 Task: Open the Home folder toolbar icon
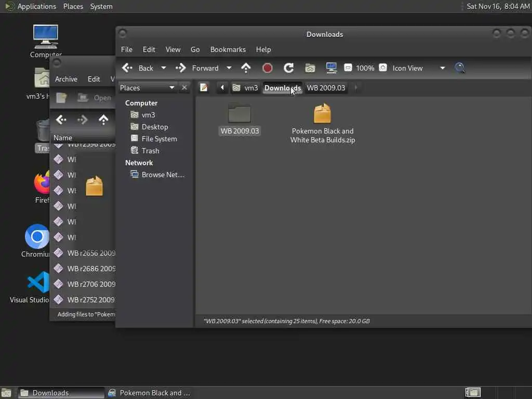310,68
